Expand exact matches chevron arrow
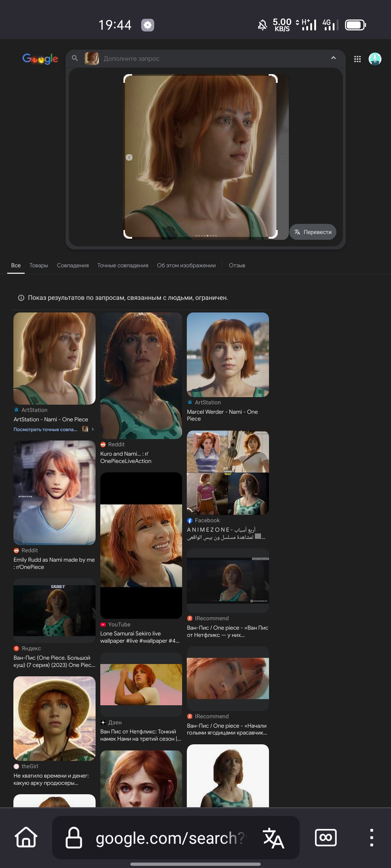 click(x=93, y=429)
